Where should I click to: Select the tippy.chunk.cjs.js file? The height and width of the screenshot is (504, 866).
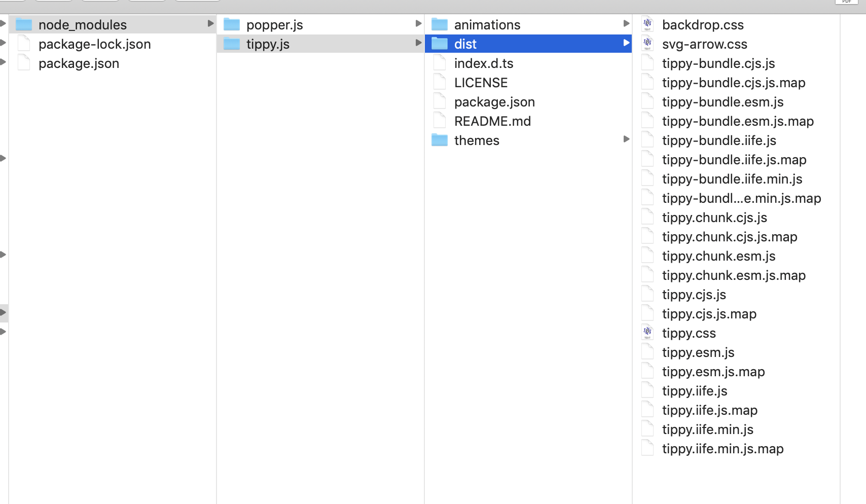[x=714, y=217]
